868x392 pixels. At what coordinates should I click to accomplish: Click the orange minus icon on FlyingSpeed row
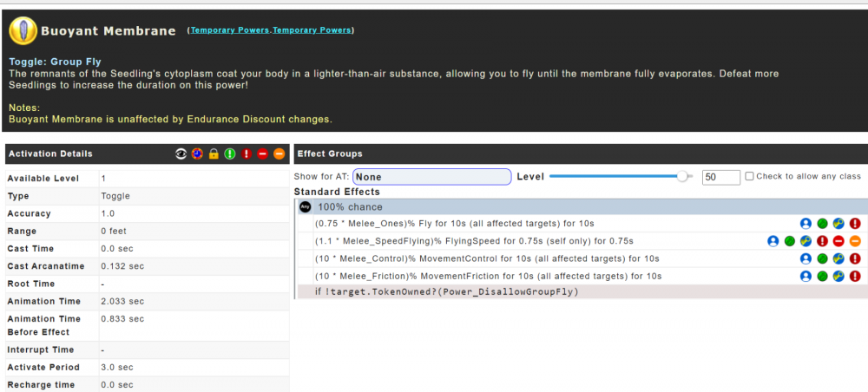click(x=855, y=241)
